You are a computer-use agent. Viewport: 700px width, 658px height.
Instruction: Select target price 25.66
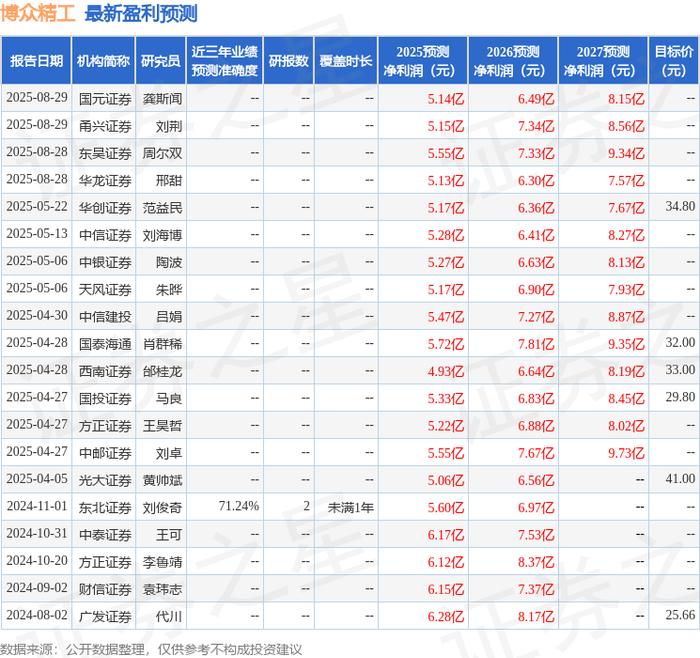coord(680,615)
